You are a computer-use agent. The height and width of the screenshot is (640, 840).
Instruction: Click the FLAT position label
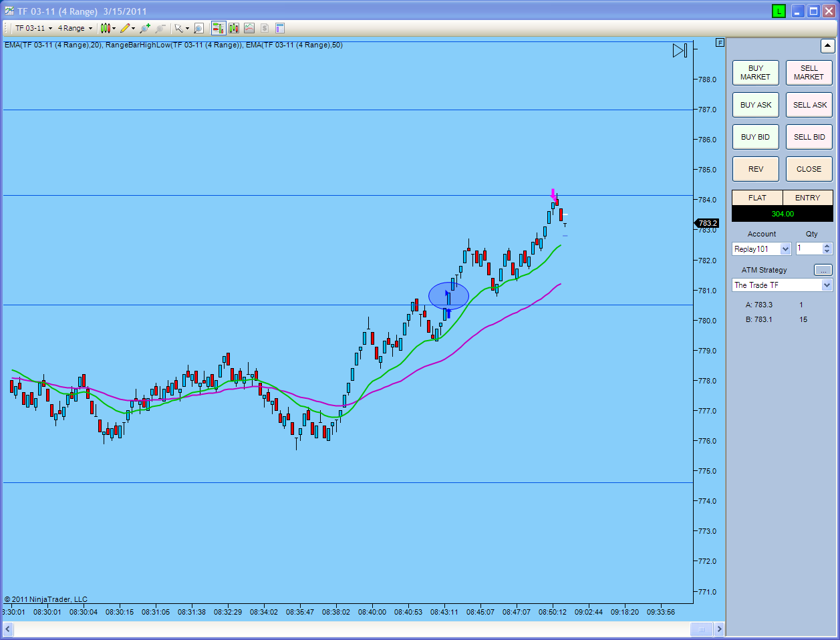757,198
